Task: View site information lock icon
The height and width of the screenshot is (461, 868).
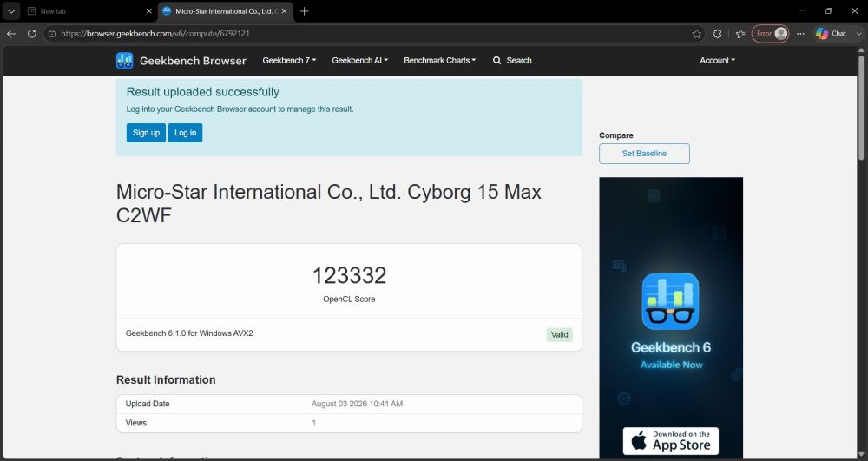Action: (x=52, y=34)
